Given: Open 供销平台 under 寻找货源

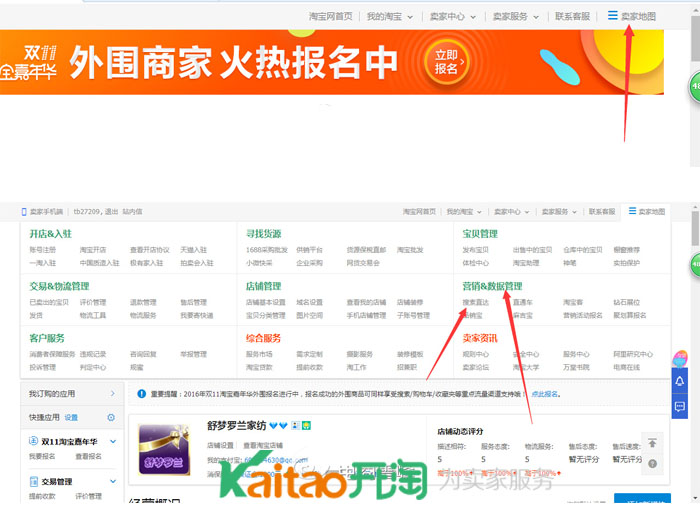Looking at the screenshot, I should click(309, 250).
